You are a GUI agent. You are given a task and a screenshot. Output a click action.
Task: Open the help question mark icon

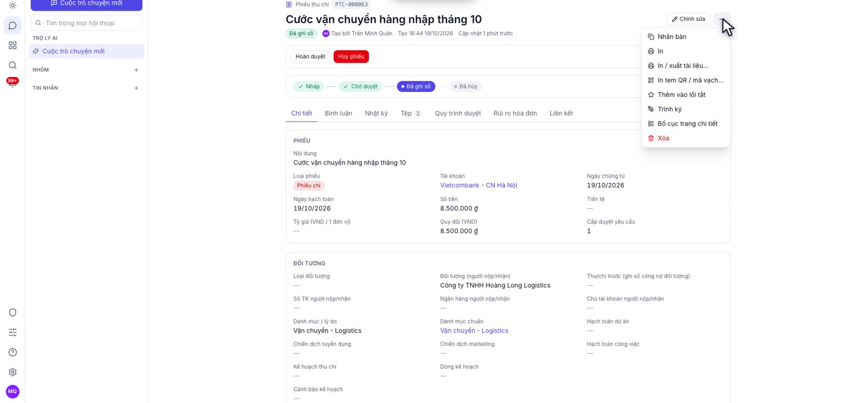pyautogui.click(x=12, y=352)
